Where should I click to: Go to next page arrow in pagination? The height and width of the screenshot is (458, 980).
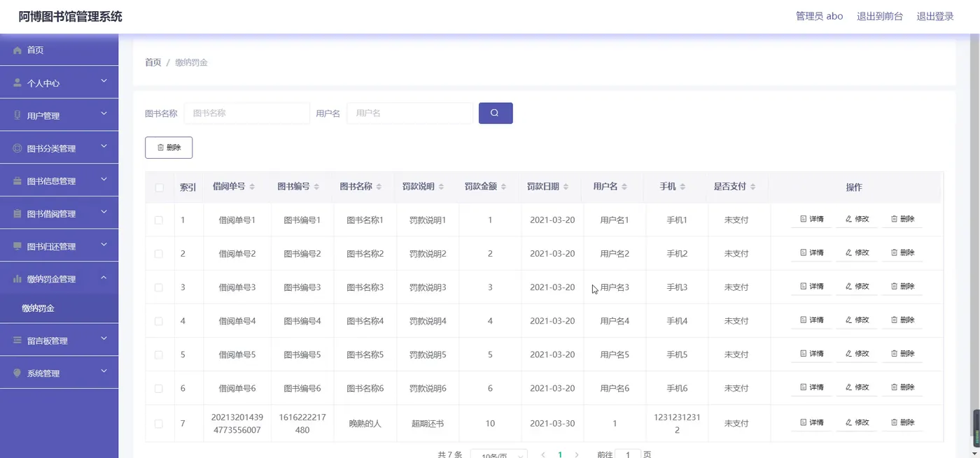(x=576, y=455)
